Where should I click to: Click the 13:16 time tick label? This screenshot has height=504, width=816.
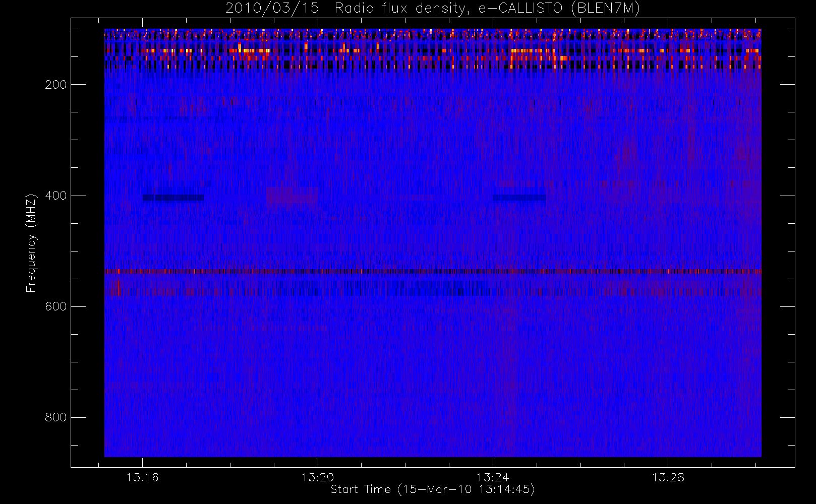coord(142,477)
